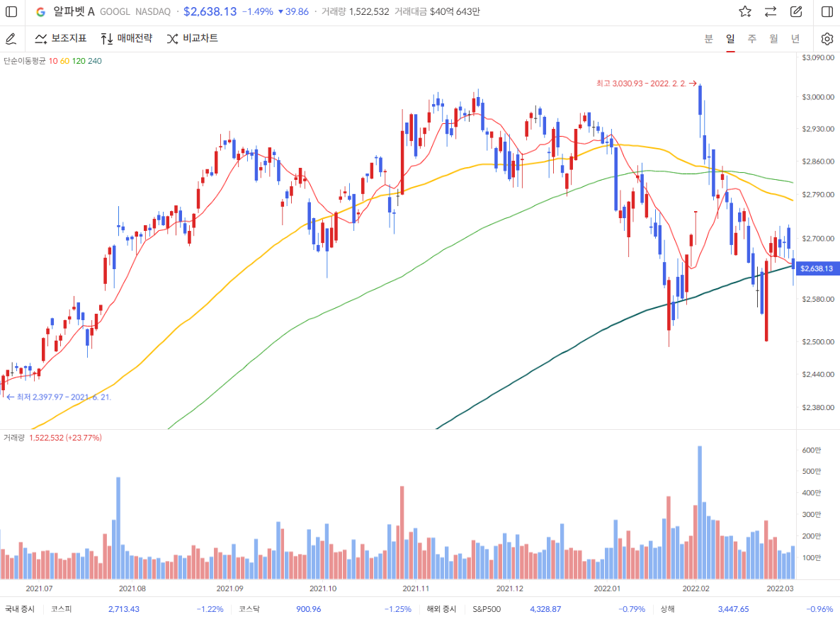
Task: Switch to 년 yearly timeframe
Action: [795, 38]
